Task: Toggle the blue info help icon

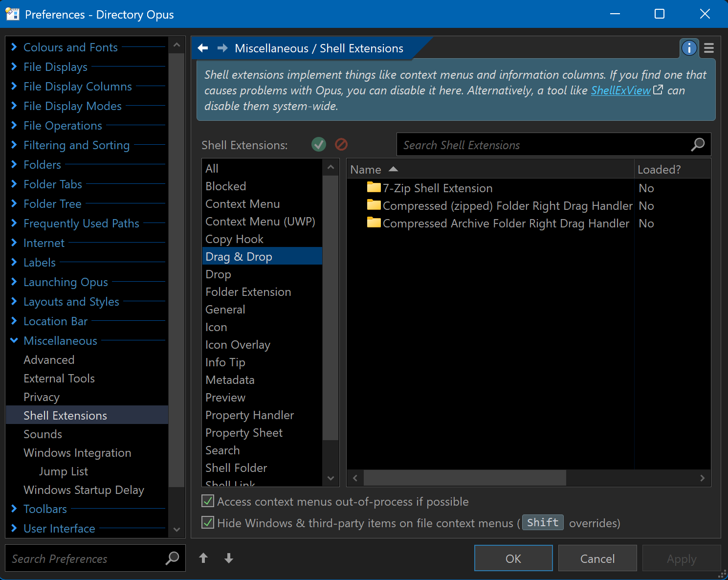Action: tap(689, 48)
